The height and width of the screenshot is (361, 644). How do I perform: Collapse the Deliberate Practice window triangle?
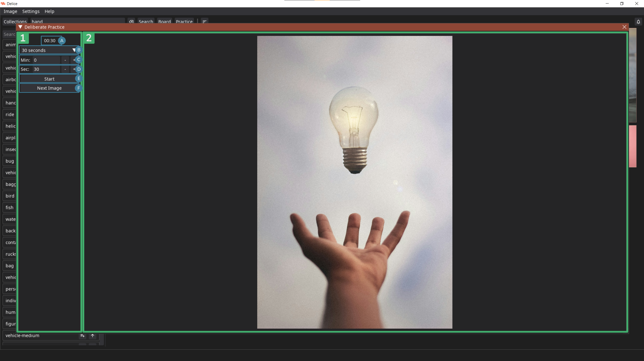pyautogui.click(x=20, y=27)
